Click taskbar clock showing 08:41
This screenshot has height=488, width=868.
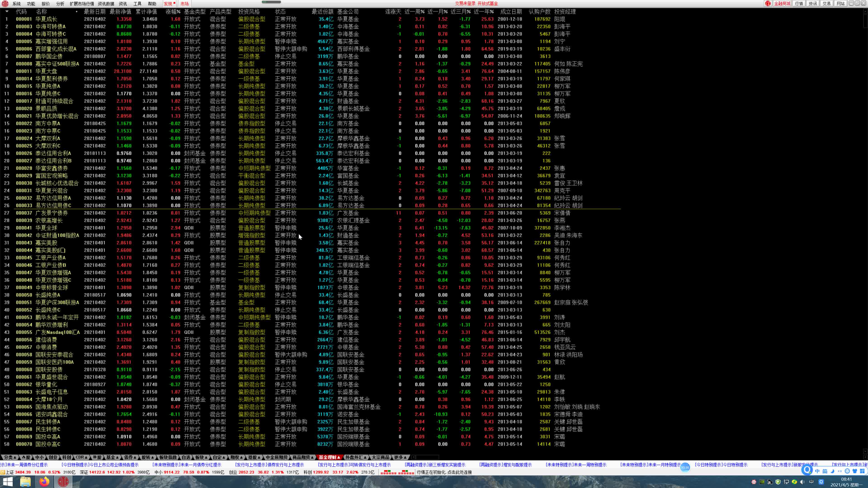click(847, 482)
